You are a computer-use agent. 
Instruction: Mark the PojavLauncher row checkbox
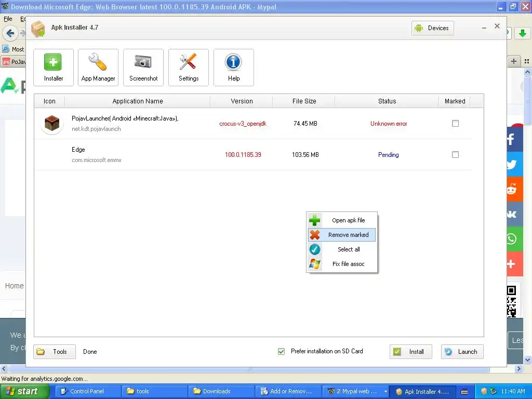click(x=455, y=124)
